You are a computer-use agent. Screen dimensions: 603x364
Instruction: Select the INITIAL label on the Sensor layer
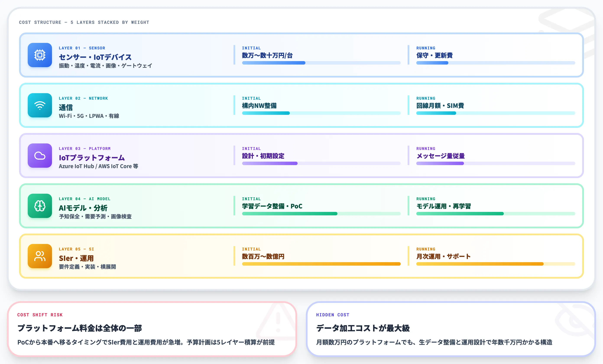pyautogui.click(x=251, y=48)
